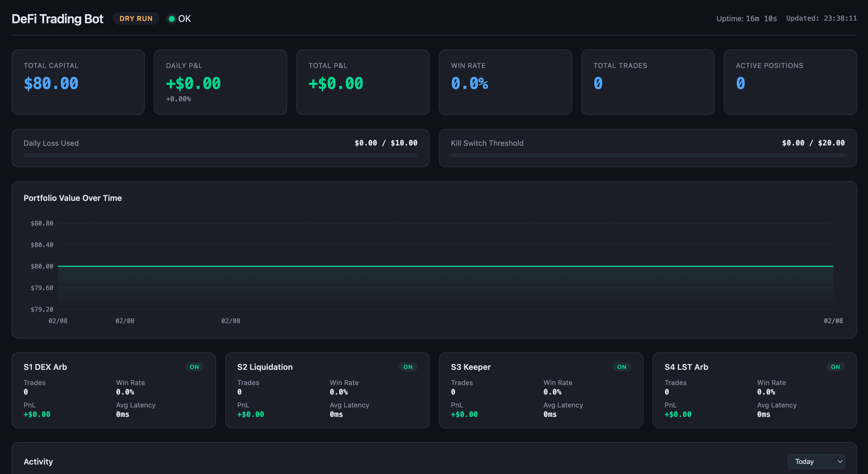Click the $80.40 y-axis label
868x474 pixels.
pyautogui.click(x=42, y=245)
